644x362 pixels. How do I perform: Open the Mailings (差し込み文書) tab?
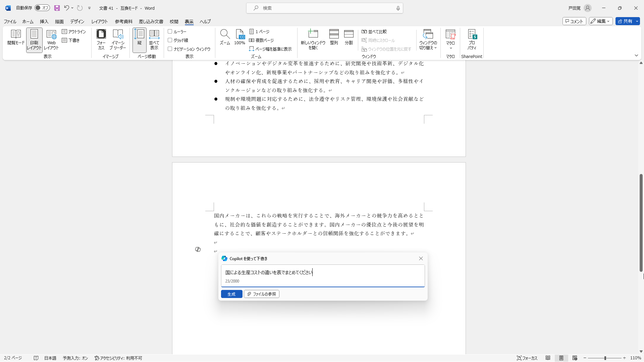[151, 21]
